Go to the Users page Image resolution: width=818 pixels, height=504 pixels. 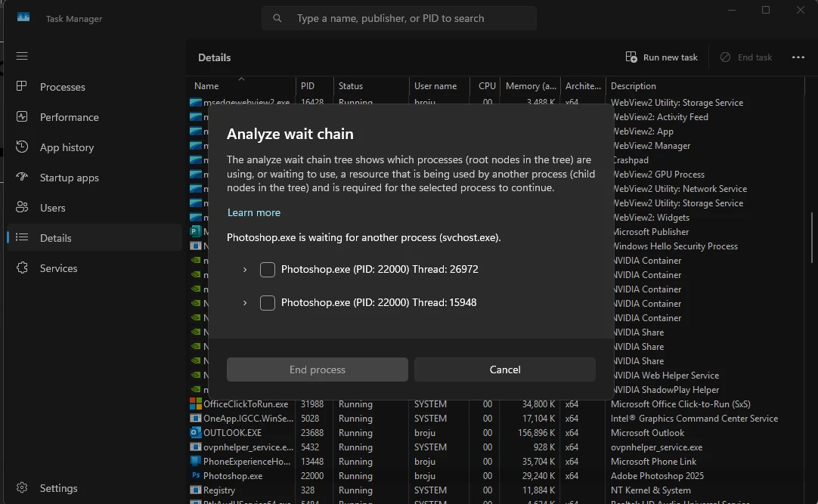click(x=95, y=208)
